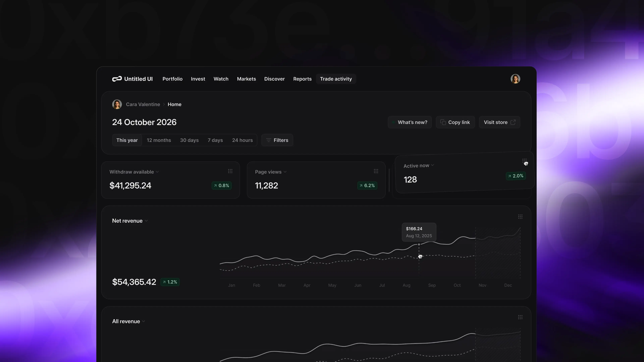
Task: Grab the drag handle on Withdraw available card
Action: coord(230,171)
